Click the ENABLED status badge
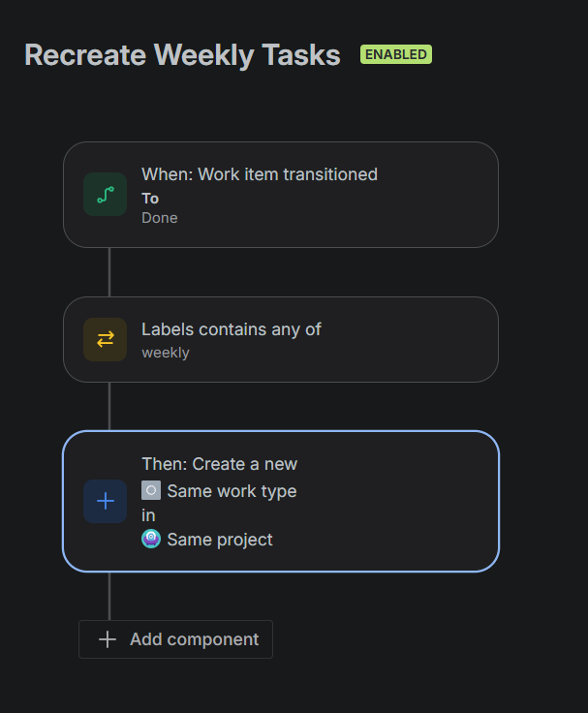 tap(396, 54)
